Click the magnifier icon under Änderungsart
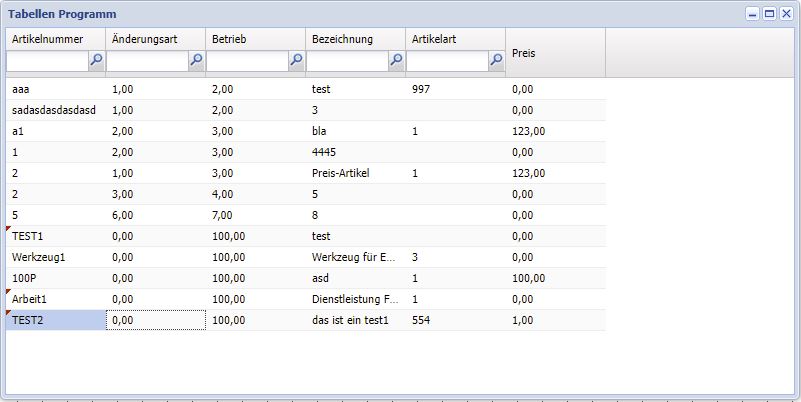This screenshot has width=801, height=402. [x=196, y=61]
